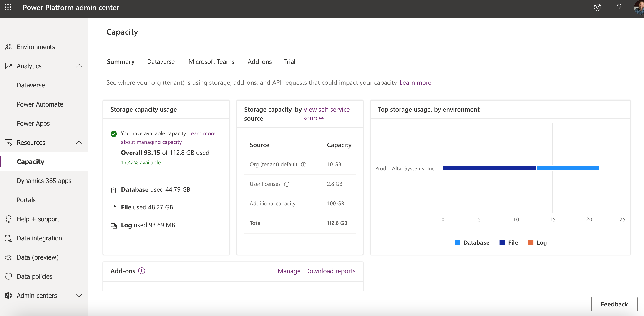Click the 2.8 GB user licenses value

(335, 184)
